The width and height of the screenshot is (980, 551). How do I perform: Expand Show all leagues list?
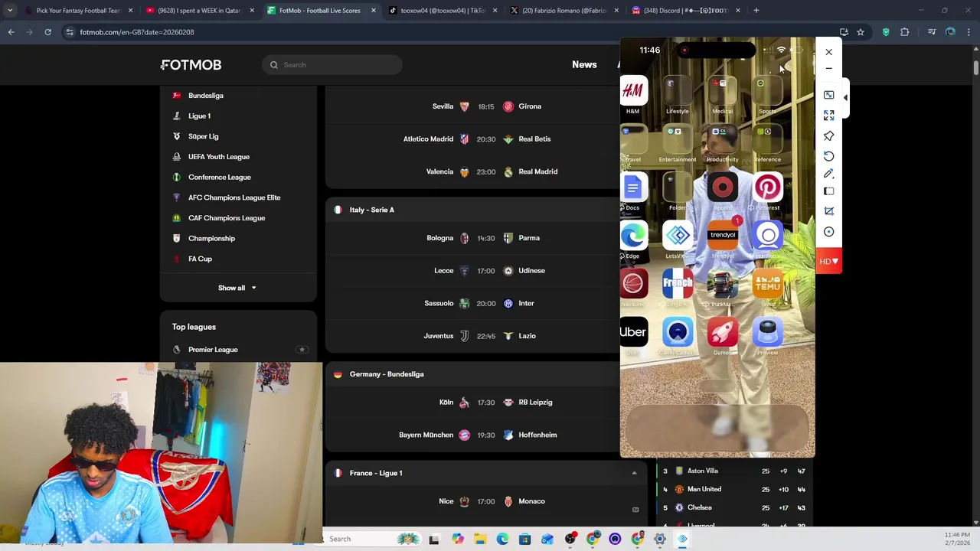click(x=237, y=288)
